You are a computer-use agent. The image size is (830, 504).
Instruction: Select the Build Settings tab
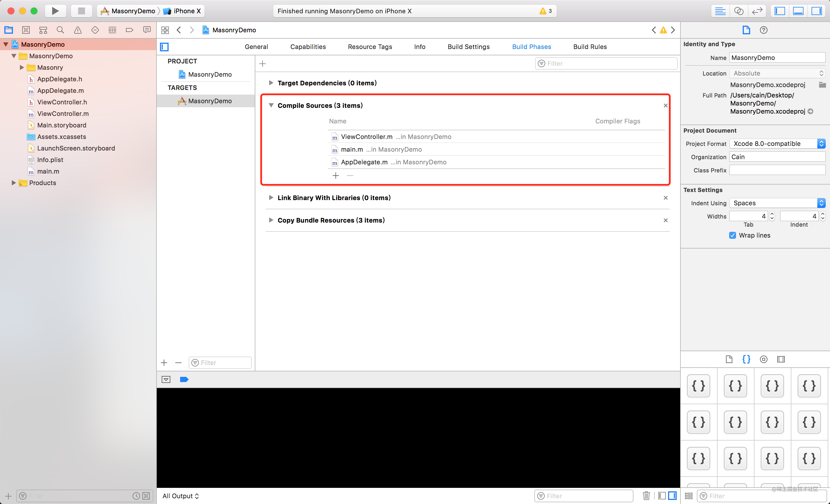click(468, 46)
